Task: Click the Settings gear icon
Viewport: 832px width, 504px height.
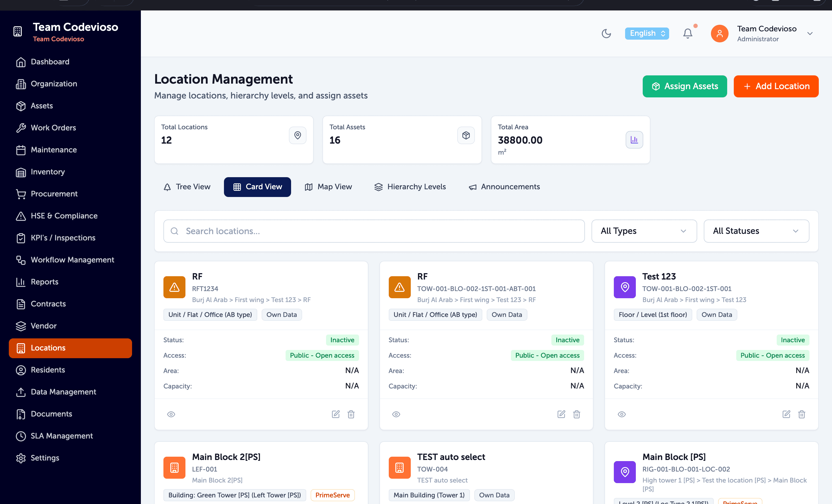Action: pyautogui.click(x=21, y=458)
